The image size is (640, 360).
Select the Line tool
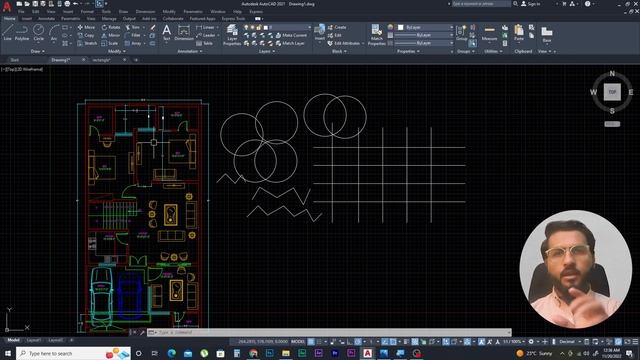point(7,32)
